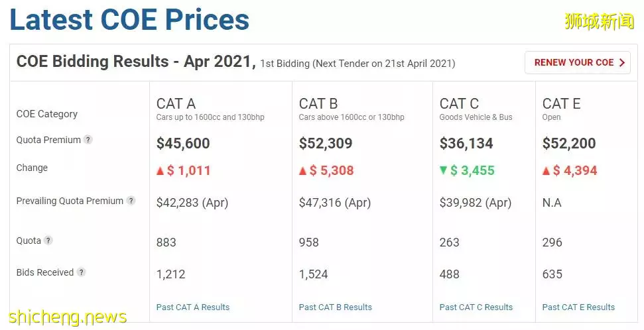Select the CAT B column heading
644x330 pixels.
(x=318, y=103)
